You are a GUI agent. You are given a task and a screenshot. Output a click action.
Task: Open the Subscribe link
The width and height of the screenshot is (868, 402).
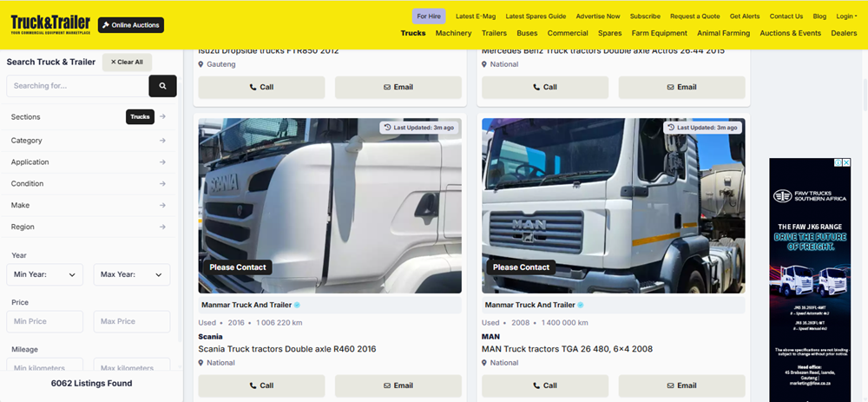pos(645,16)
